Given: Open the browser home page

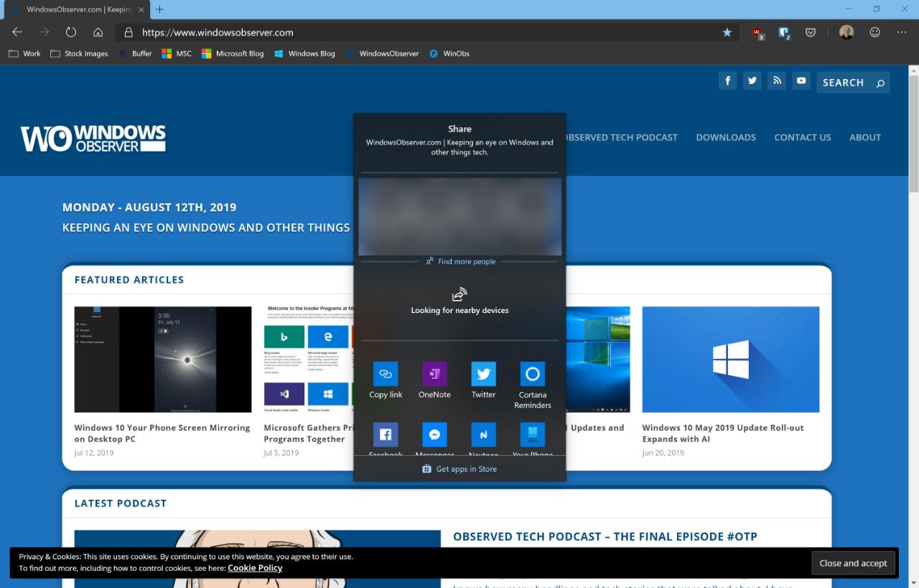Looking at the screenshot, I should (98, 32).
